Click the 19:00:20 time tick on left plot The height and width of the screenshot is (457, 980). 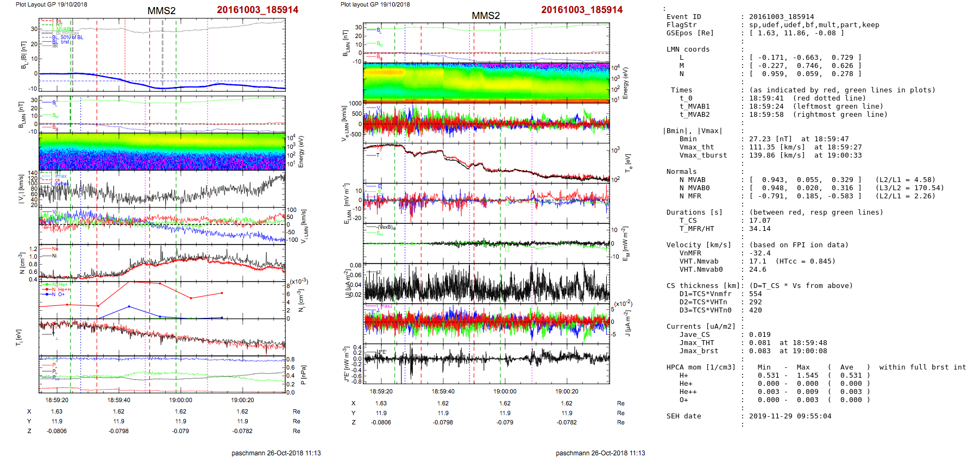click(242, 400)
